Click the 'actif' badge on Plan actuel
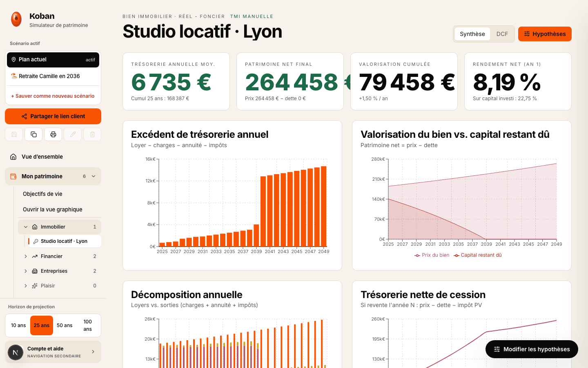Screen dimensions: 588x368 tap(90, 60)
